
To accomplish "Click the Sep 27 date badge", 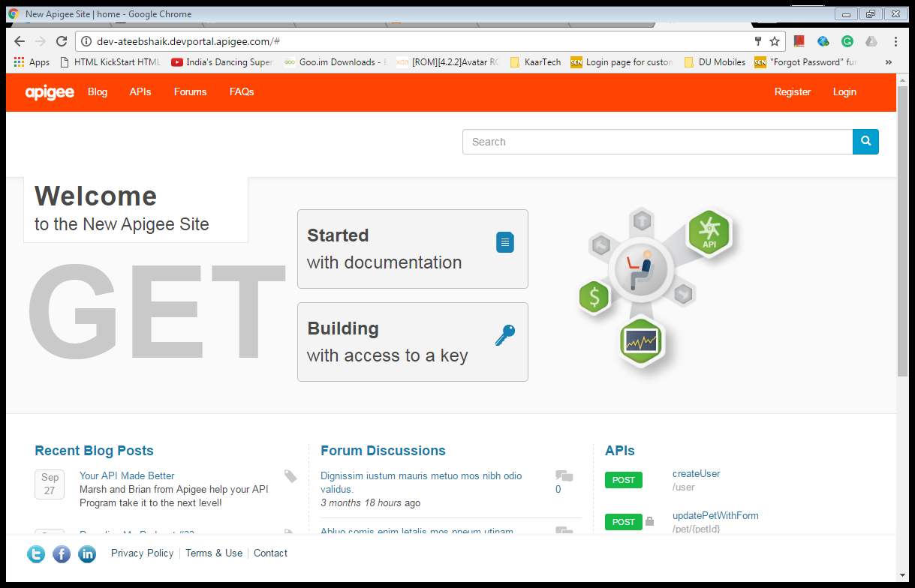I will [x=50, y=484].
